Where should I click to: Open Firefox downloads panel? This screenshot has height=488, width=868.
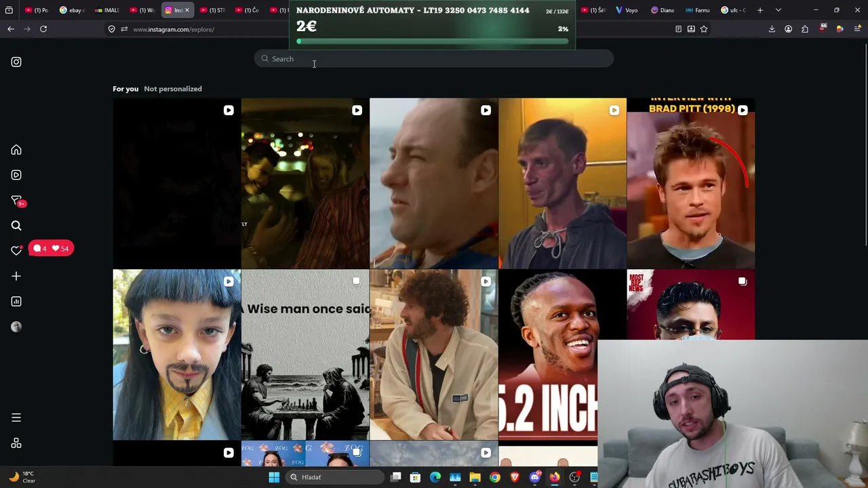click(x=772, y=29)
